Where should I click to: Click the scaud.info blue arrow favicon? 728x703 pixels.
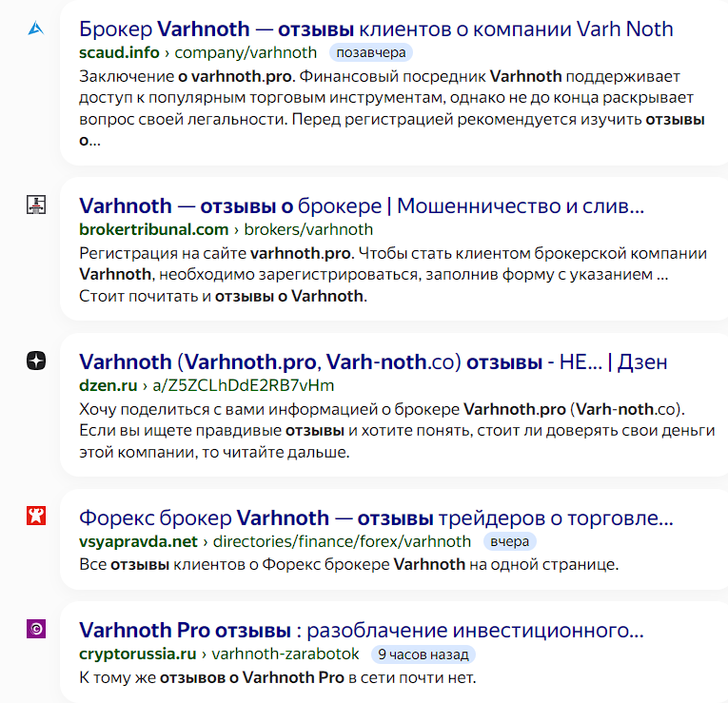point(36,29)
